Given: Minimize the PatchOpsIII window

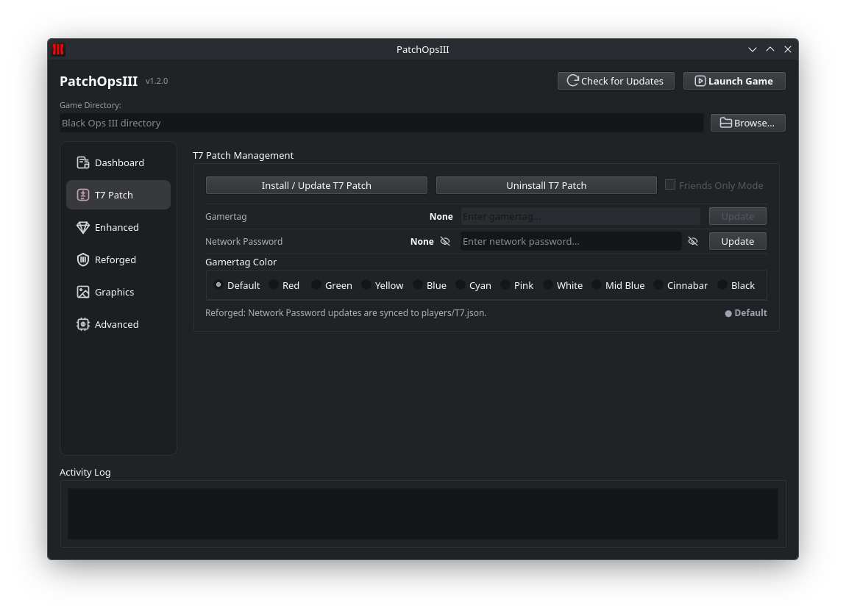Looking at the screenshot, I should coord(752,49).
